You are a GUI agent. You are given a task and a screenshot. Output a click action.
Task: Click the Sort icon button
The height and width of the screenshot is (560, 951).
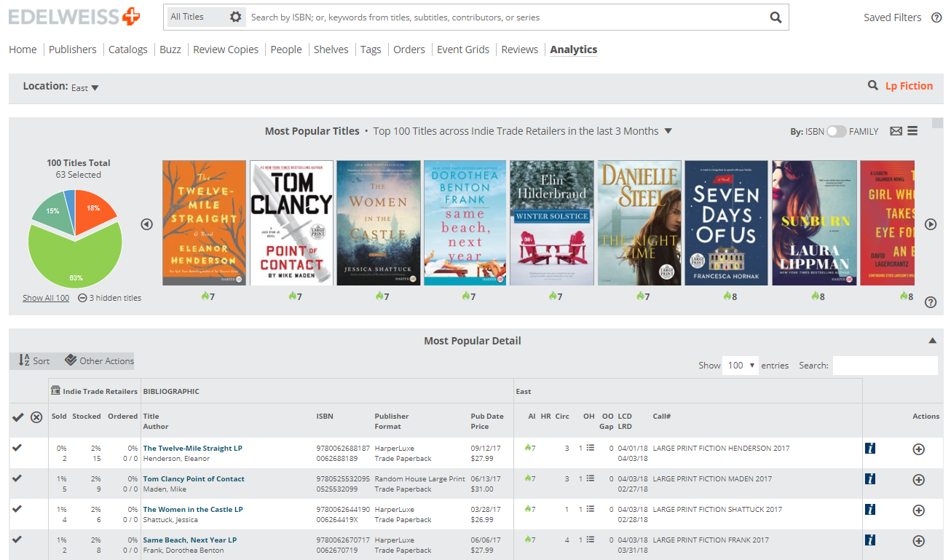[x=34, y=360]
